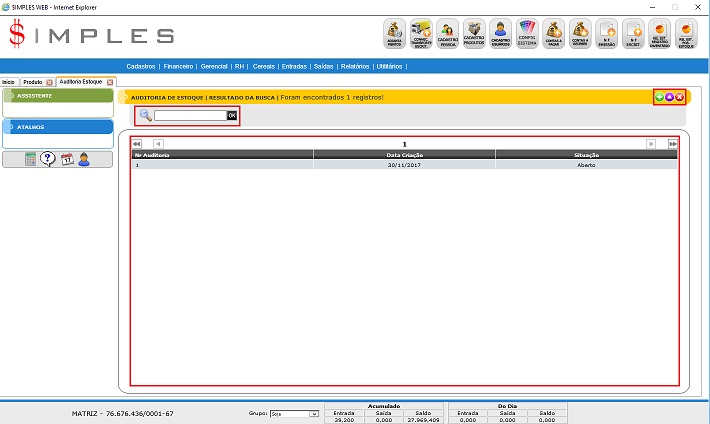
Task: Open the calculator shortcut icon
Action: (31, 159)
